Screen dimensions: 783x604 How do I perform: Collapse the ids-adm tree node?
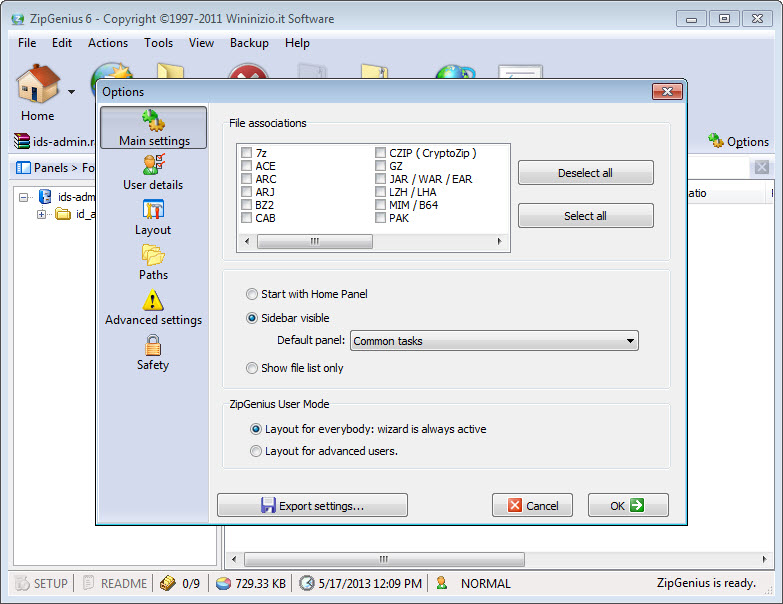click(x=23, y=197)
